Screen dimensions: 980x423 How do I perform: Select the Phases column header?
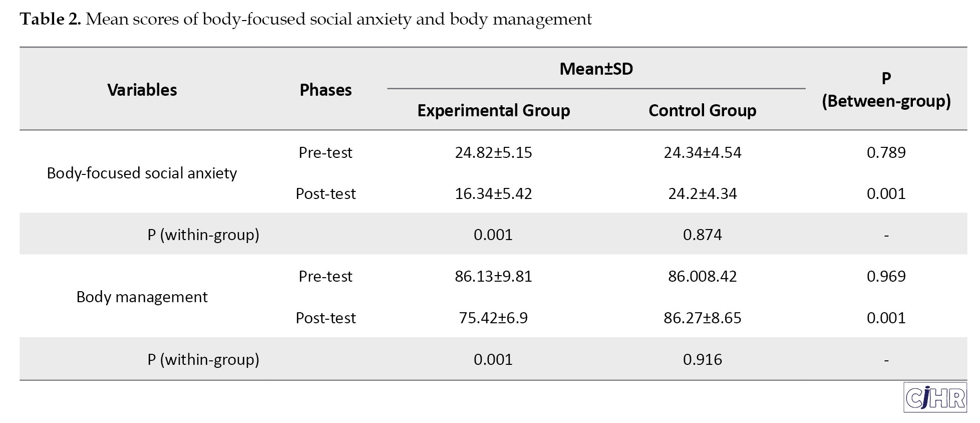click(325, 90)
